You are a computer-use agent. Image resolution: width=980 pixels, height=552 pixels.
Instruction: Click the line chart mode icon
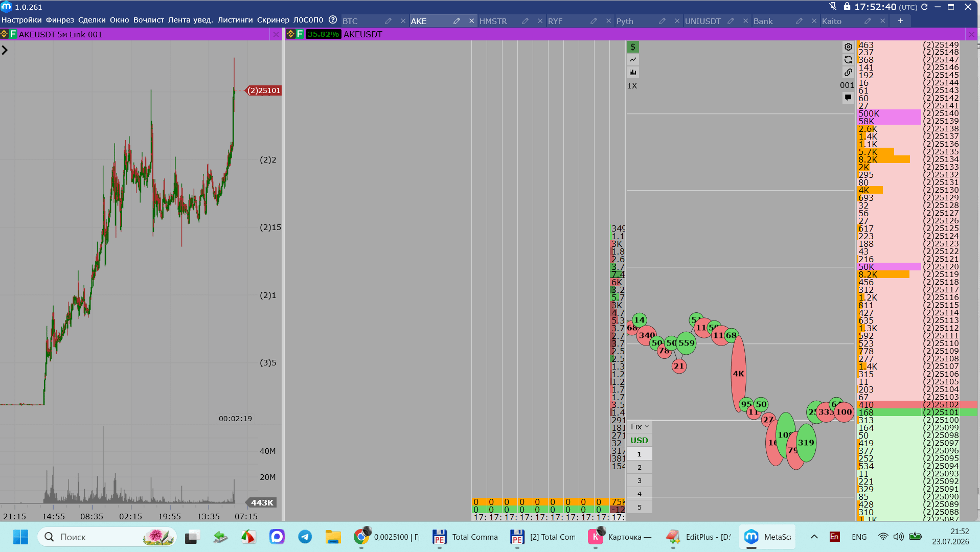coord(633,60)
